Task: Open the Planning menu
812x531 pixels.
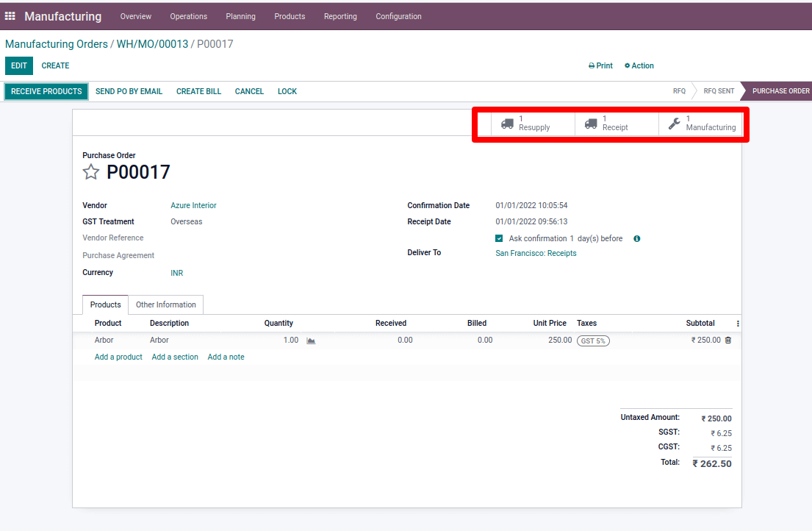Action: (241, 17)
